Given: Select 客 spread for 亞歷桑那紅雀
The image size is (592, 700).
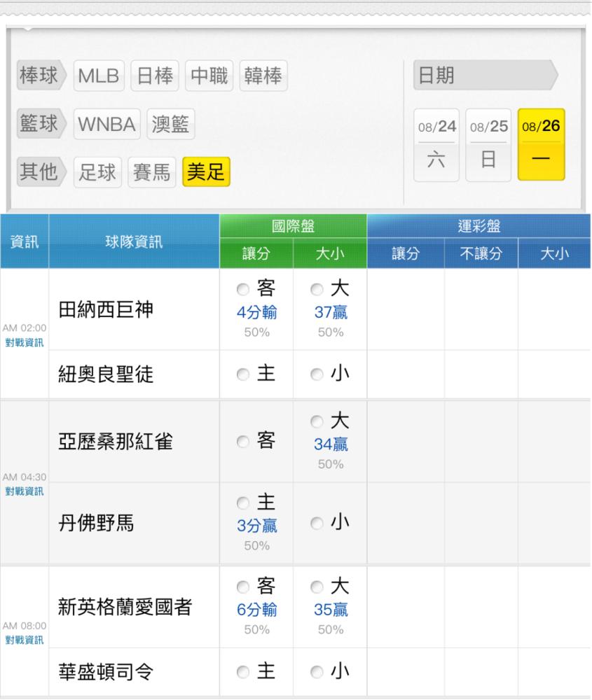Looking at the screenshot, I should (243, 442).
